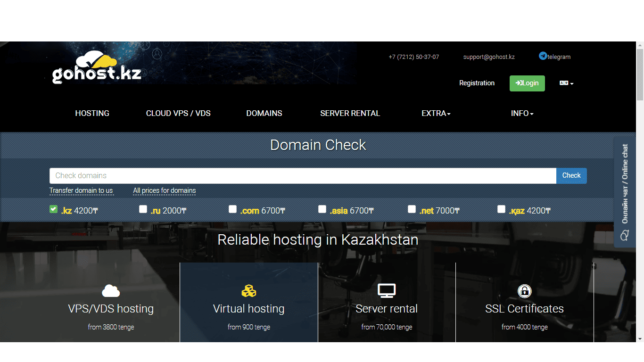The image size is (644, 362).
Task: Focus the Check domains input field
Action: click(303, 175)
